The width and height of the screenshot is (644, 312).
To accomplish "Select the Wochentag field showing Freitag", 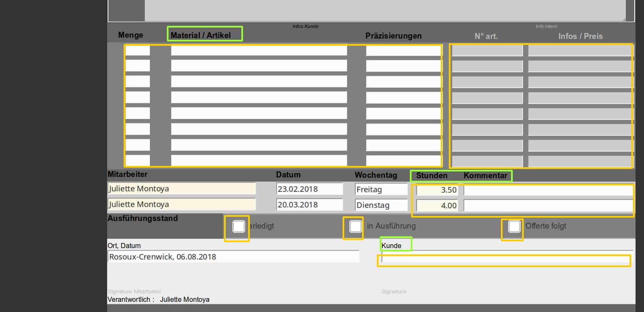I will click(381, 189).
